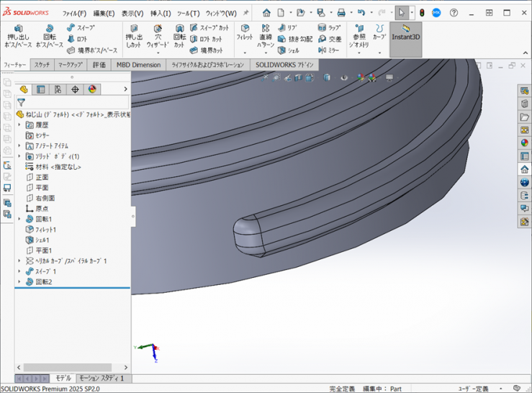Toggle the pin icon beside the menu bar
Screen dimensions: 532x393
coord(245,13)
